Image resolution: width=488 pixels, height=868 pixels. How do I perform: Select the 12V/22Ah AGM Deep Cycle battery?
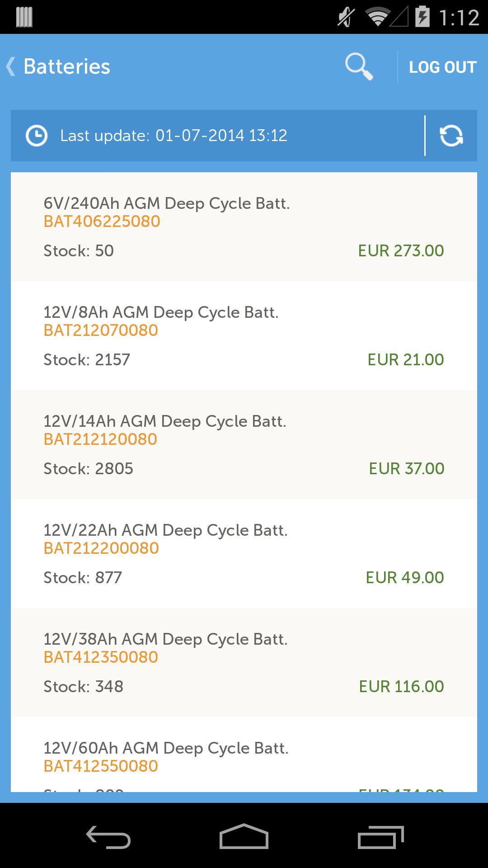[x=165, y=530]
